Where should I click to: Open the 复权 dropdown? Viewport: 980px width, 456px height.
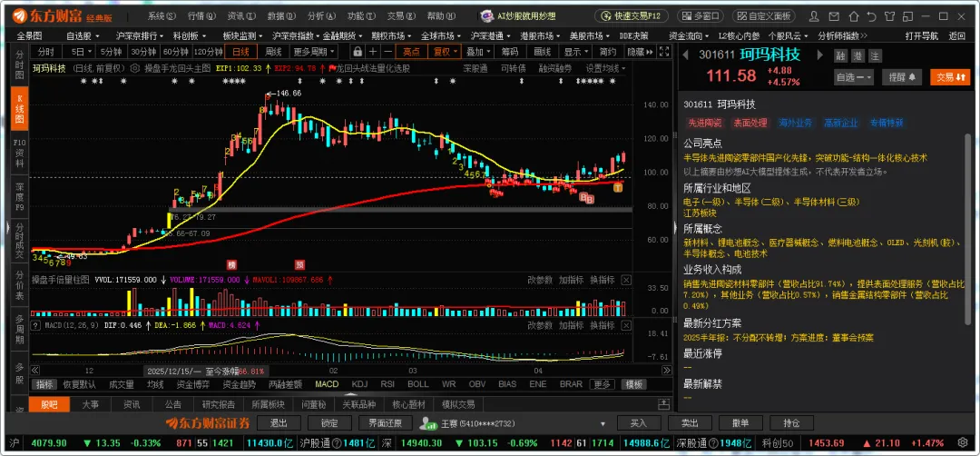click(x=445, y=51)
